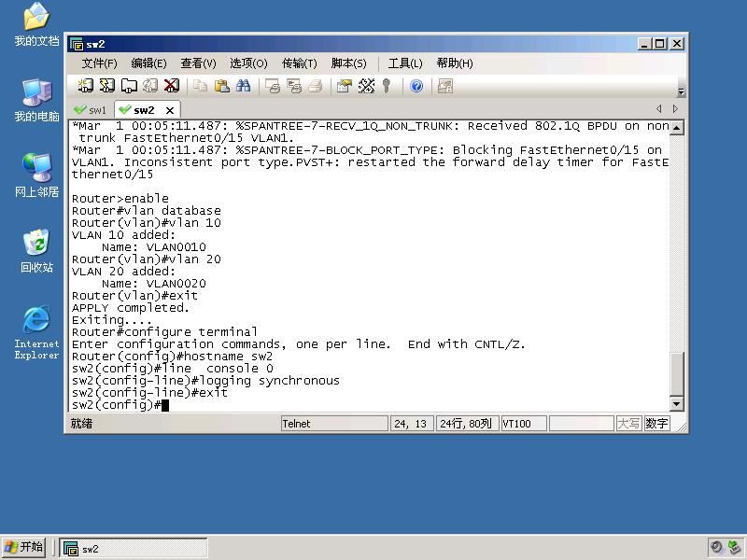
Task: Open Help with blue question icon
Action: point(416,86)
